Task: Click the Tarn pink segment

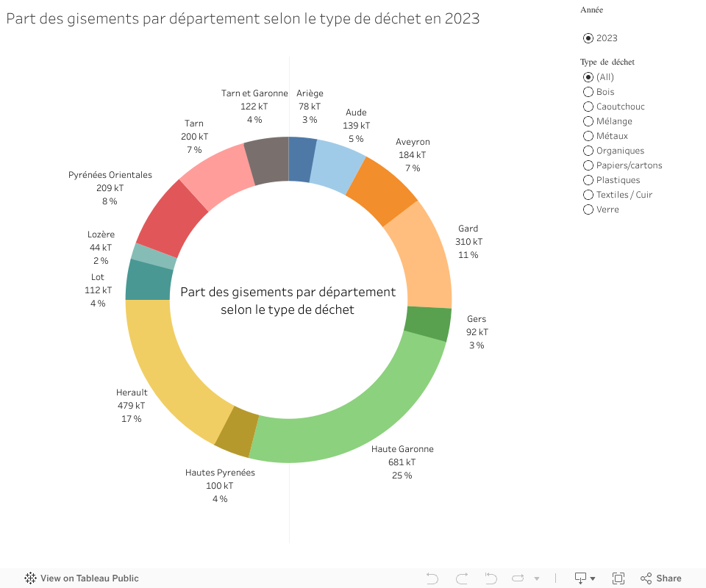Action: pyautogui.click(x=218, y=177)
